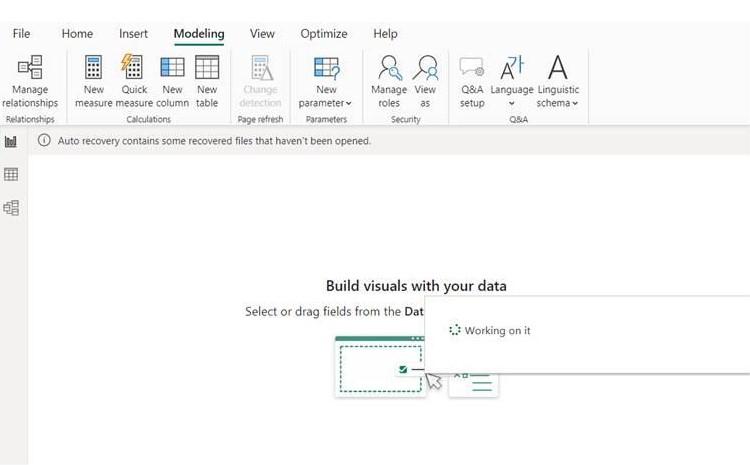The height and width of the screenshot is (465, 750).
Task: Open the File tab
Action: click(x=21, y=33)
